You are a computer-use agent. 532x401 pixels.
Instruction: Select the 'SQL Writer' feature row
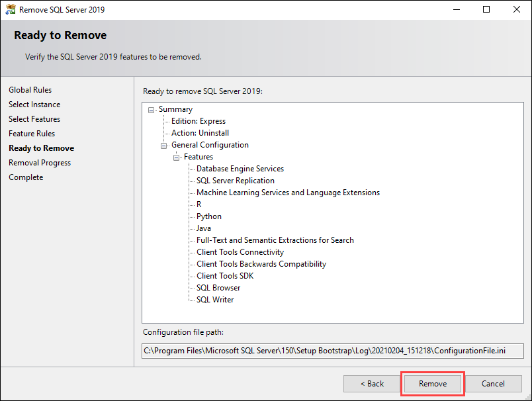click(215, 300)
